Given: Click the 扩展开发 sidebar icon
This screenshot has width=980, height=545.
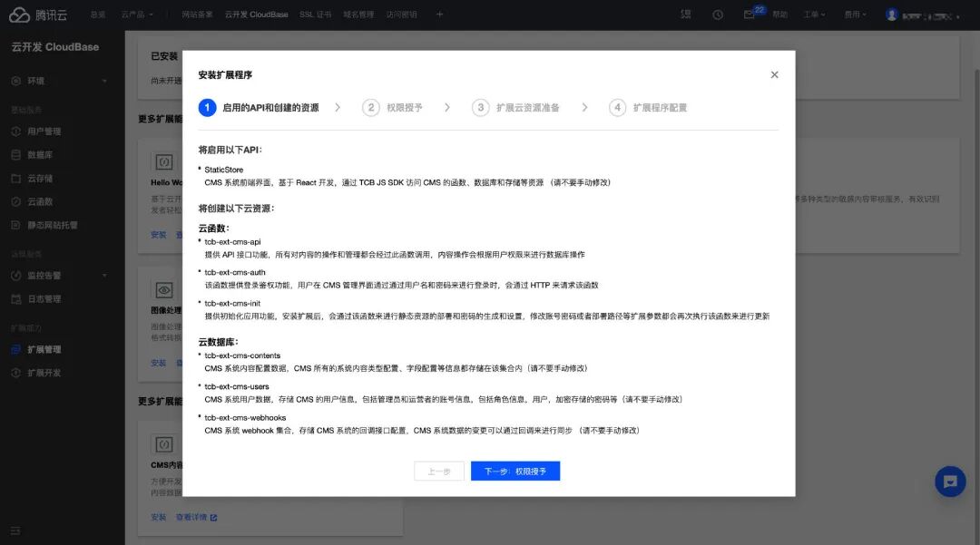Looking at the screenshot, I should click(16, 373).
